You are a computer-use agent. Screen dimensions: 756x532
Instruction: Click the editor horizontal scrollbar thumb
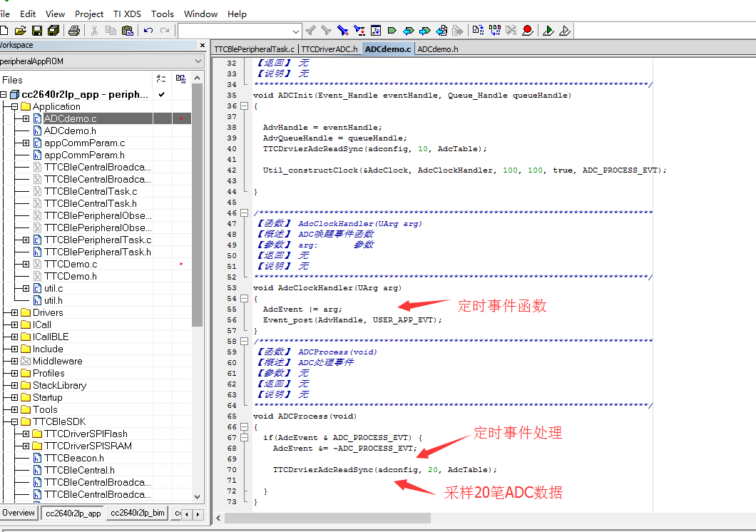point(327,518)
